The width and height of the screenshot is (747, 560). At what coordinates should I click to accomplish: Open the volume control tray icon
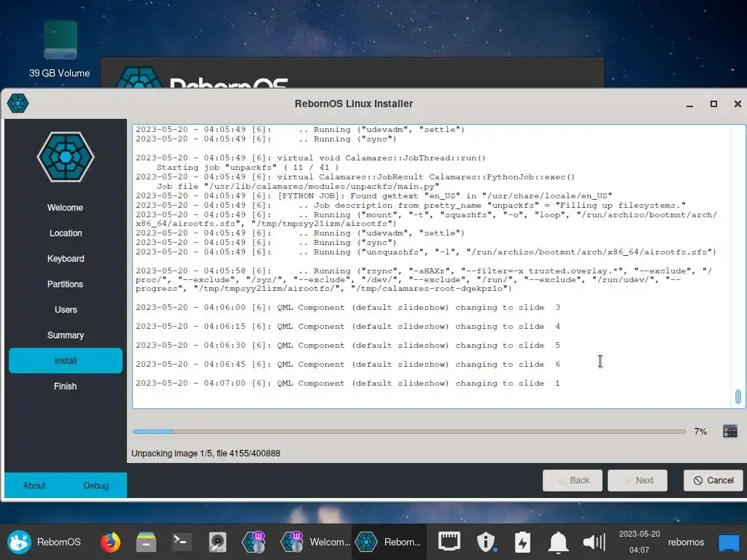point(594,542)
